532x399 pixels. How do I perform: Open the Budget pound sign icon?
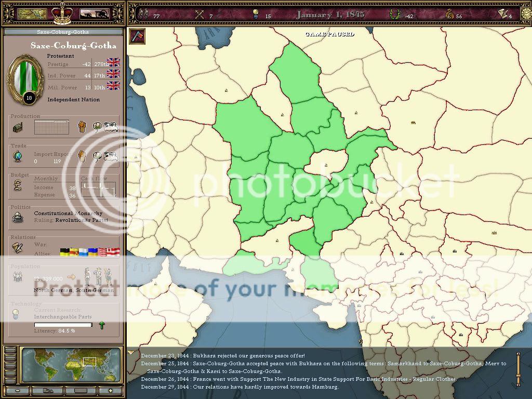coord(18,186)
